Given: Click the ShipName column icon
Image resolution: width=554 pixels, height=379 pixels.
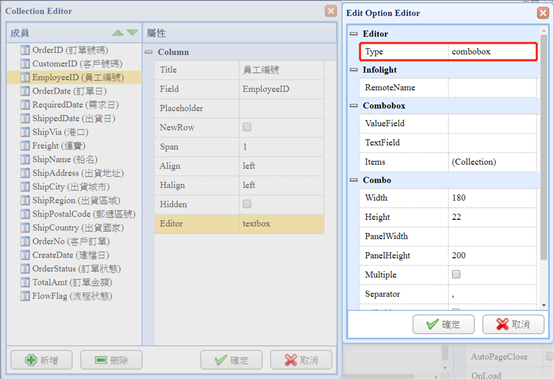Looking at the screenshot, I should tap(25, 159).
